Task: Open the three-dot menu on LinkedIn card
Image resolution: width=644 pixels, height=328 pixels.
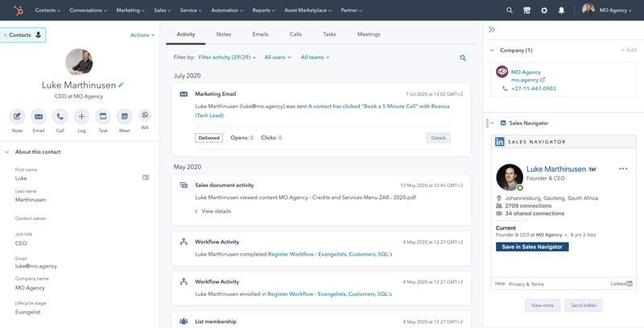Action: (x=623, y=168)
